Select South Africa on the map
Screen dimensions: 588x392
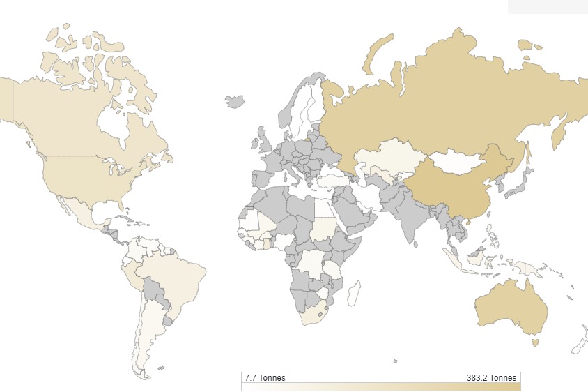[x=314, y=315]
